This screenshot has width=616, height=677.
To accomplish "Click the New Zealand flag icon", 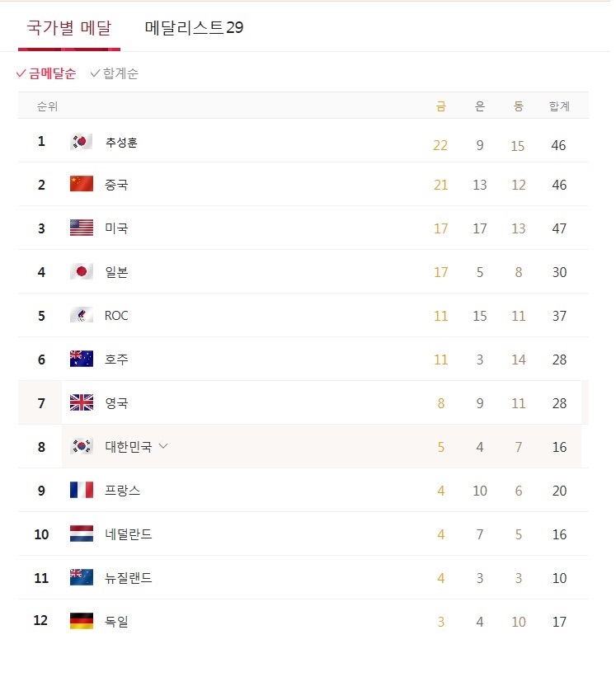I will (x=82, y=578).
